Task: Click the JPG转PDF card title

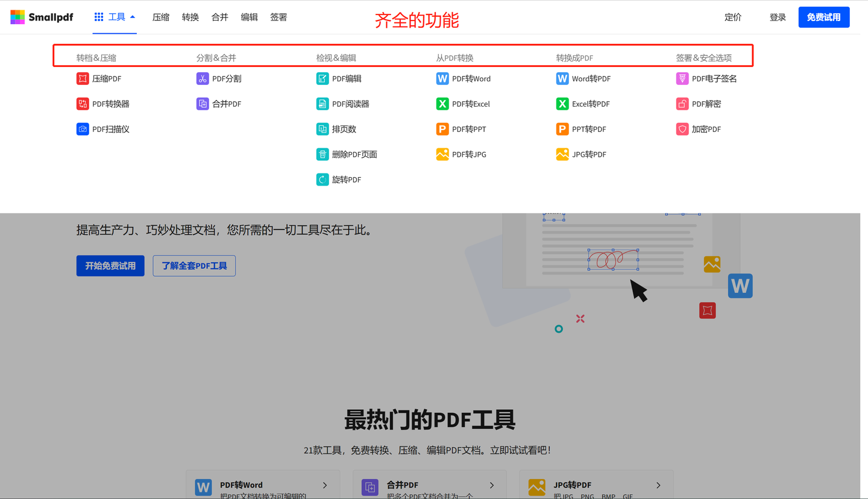Action: pyautogui.click(x=573, y=485)
